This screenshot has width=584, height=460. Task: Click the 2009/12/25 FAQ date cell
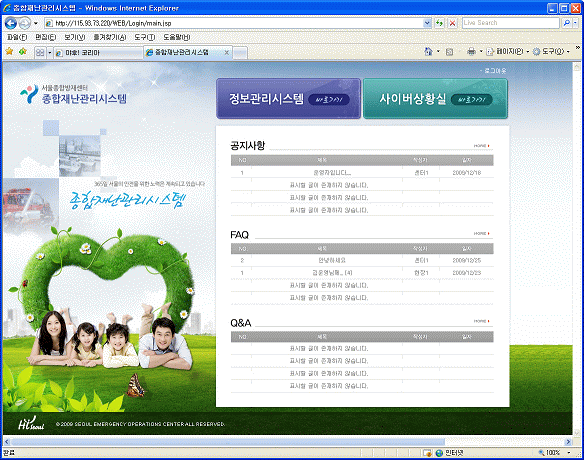point(467,260)
